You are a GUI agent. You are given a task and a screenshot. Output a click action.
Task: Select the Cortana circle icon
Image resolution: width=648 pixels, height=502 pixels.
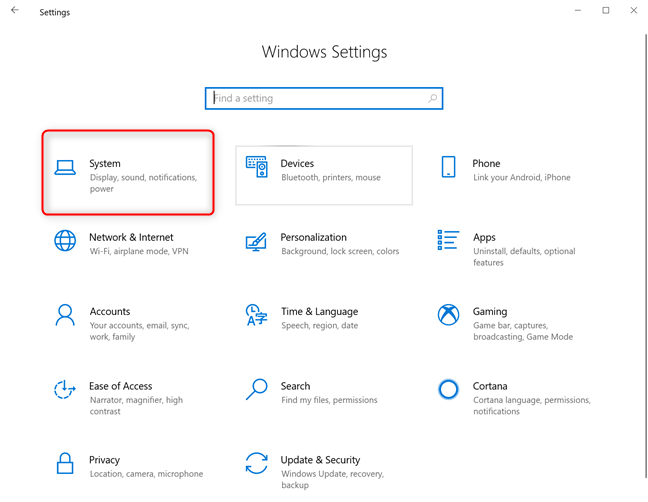[448, 389]
